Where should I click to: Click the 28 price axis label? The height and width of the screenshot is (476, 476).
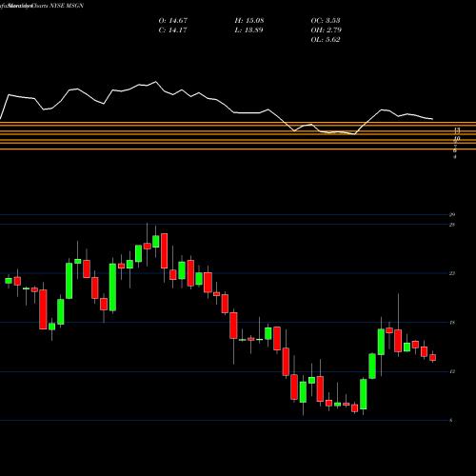pyautogui.click(x=452, y=225)
